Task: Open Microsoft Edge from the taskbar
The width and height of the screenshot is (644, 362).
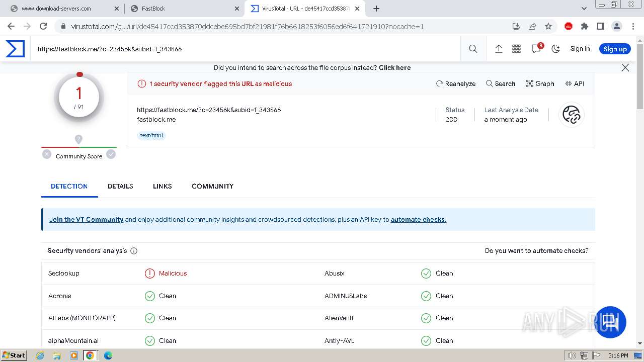Action: pos(108,355)
